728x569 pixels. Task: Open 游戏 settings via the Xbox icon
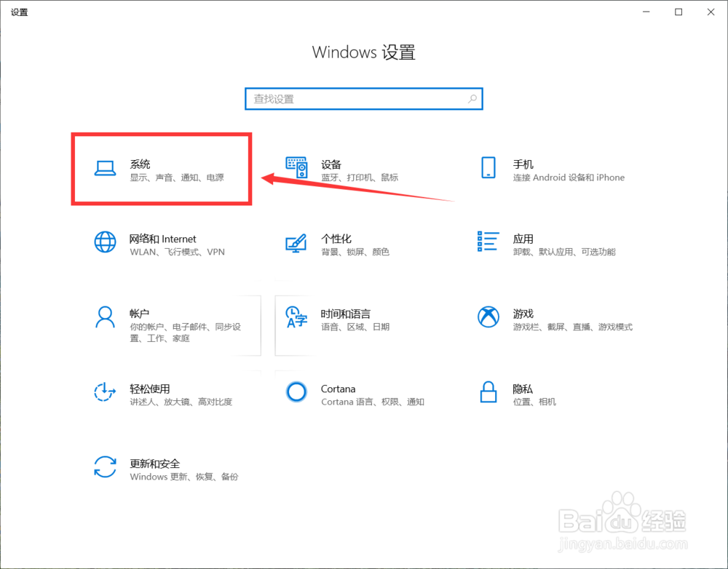click(x=487, y=317)
